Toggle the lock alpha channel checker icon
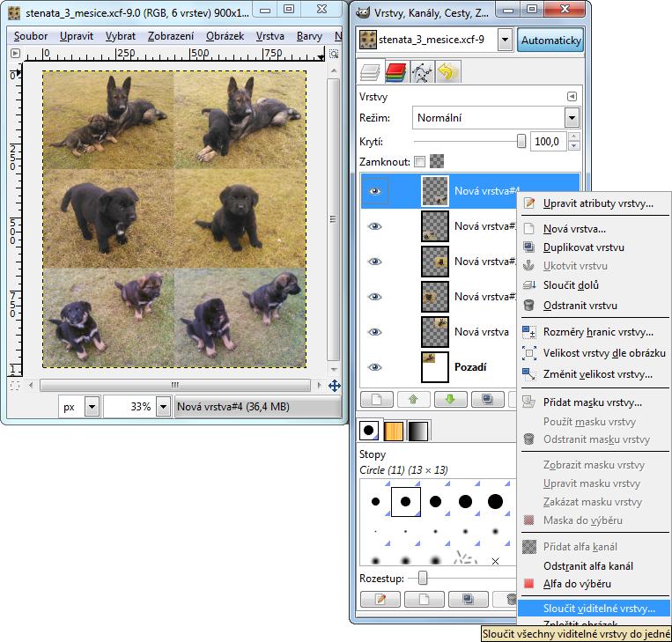This screenshot has height=642, width=672. (x=437, y=161)
